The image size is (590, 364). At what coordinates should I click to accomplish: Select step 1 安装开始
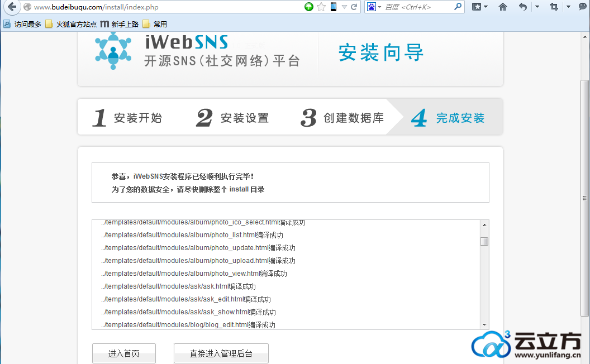pyautogui.click(x=127, y=118)
